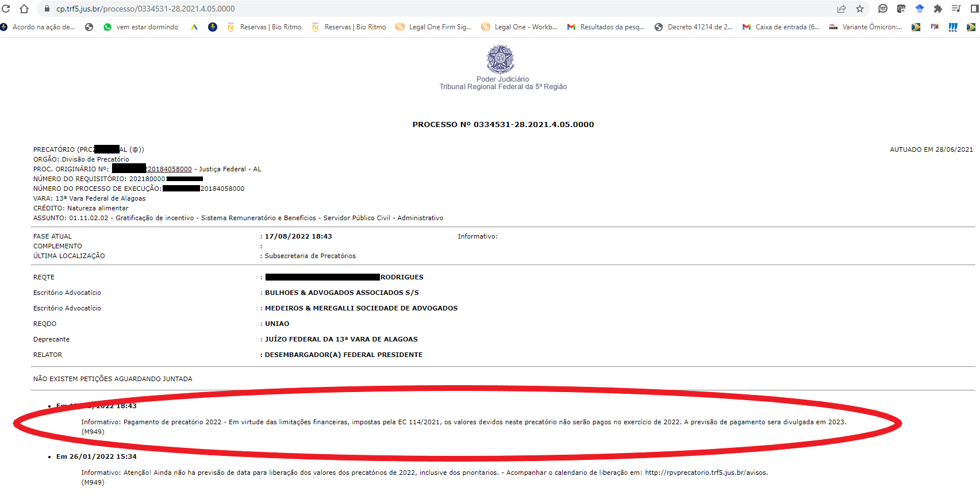Reload the page with the refresh icon
The width and height of the screenshot is (980, 499).
(6, 9)
